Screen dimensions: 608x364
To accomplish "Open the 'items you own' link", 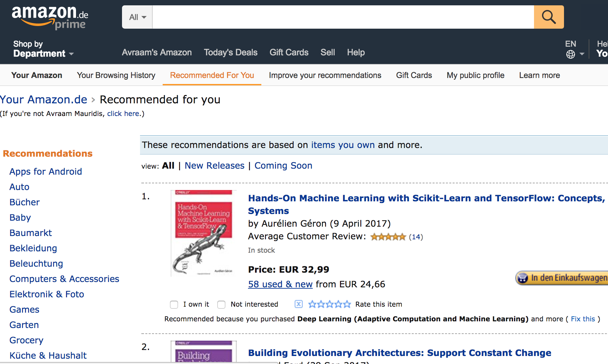I will pyautogui.click(x=343, y=145).
